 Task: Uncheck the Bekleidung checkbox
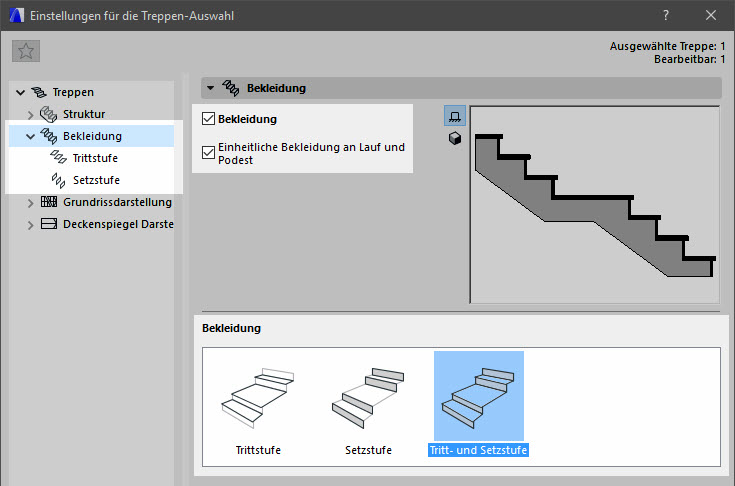pyautogui.click(x=209, y=119)
